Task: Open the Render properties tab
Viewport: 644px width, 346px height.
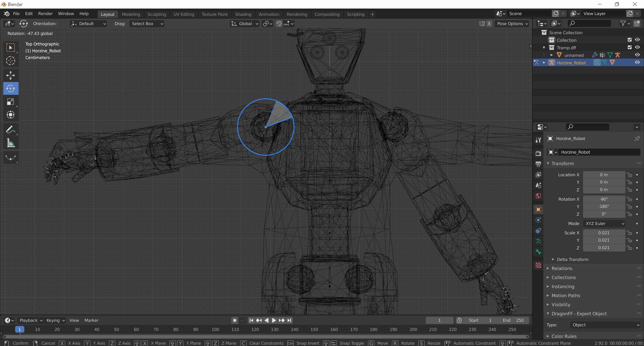Action: (x=538, y=153)
